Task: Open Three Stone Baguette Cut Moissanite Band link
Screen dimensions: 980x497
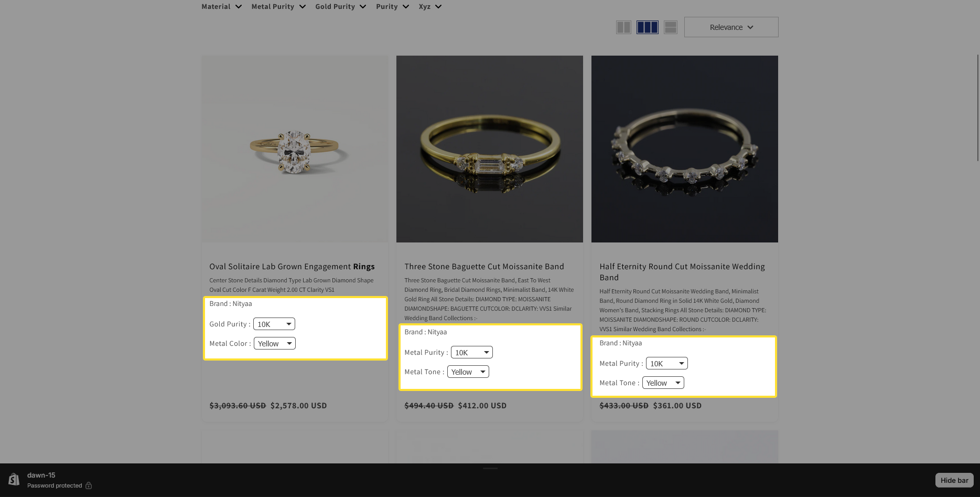Action: coord(484,267)
